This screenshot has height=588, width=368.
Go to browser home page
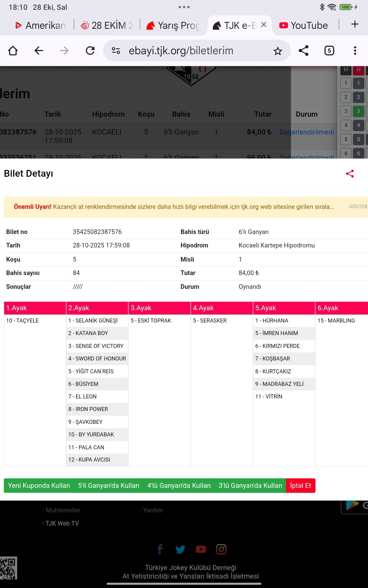[x=13, y=51]
